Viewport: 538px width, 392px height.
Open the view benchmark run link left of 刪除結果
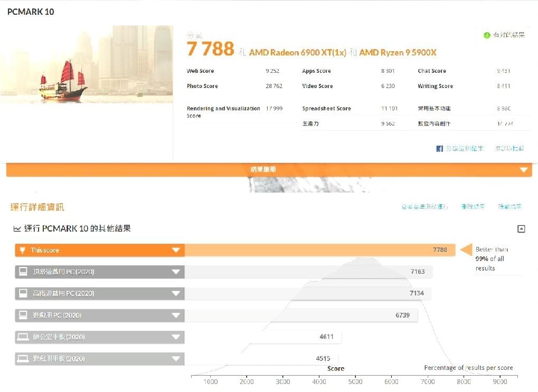(424, 206)
